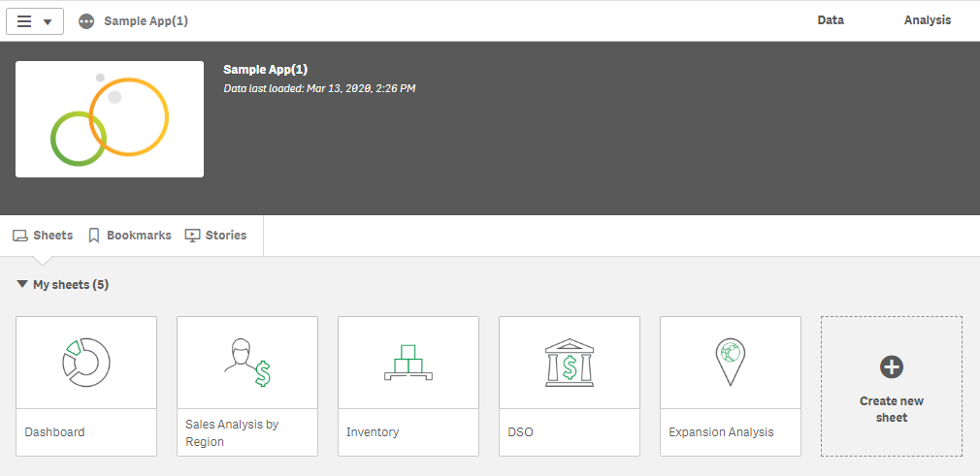Open the Data tab

(x=831, y=20)
